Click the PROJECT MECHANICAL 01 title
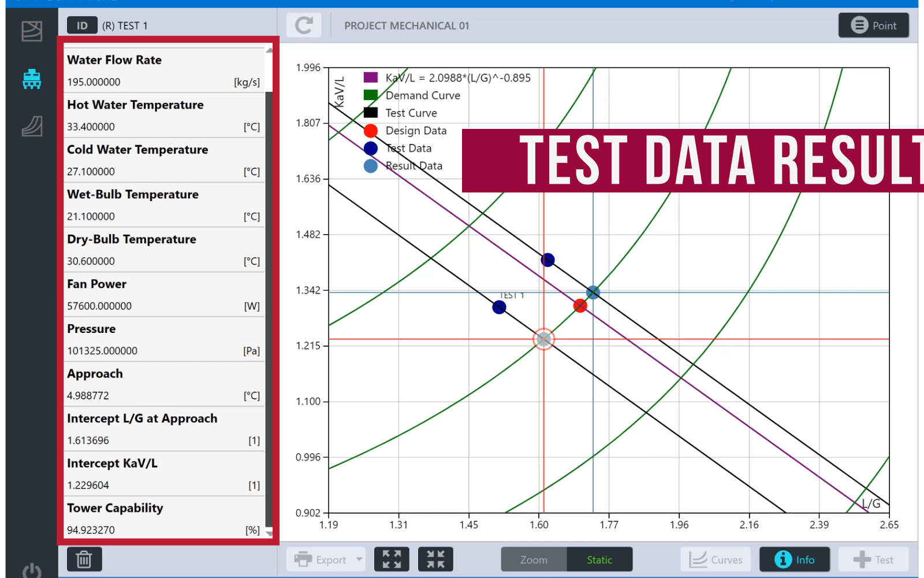This screenshot has height=578, width=924. point(407,25)
